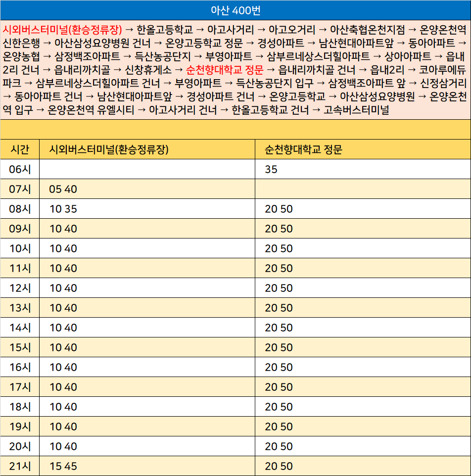Select the red 순천향대학교 정문 text in route
The image size is (471, 476).
pyautogui.click(x=225, y=70)
